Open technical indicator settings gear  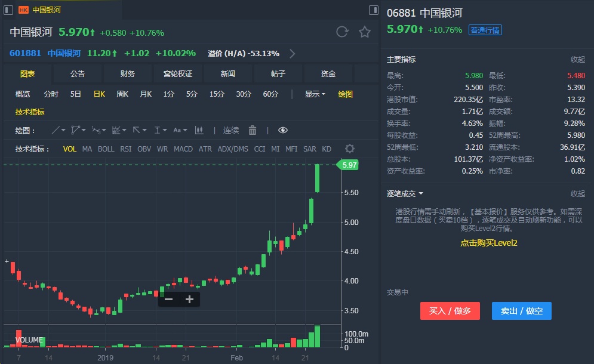point(350,149)
